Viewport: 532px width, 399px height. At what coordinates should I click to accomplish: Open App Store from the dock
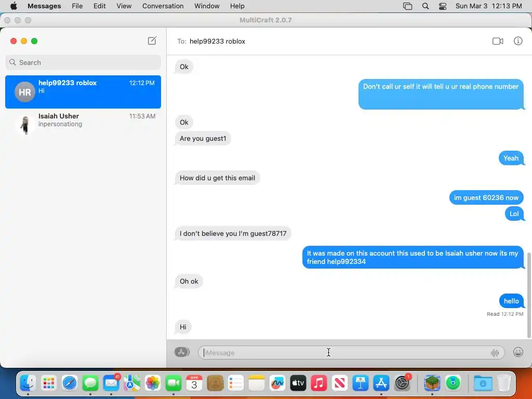coord(381,383)
